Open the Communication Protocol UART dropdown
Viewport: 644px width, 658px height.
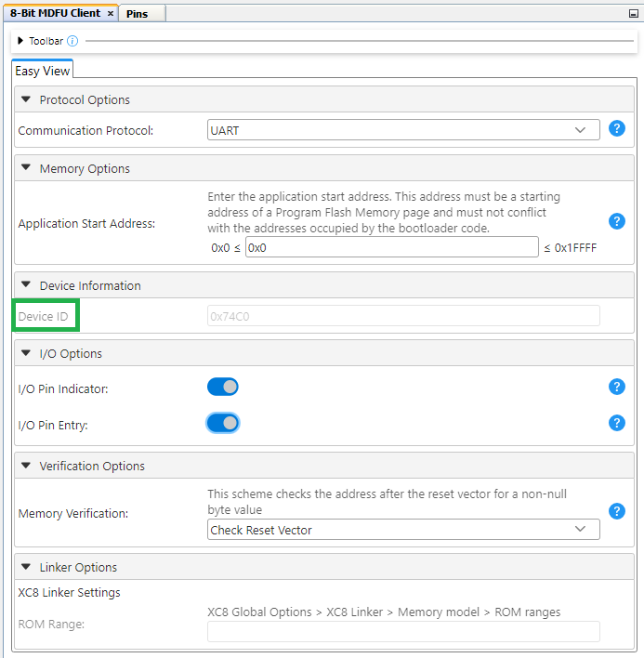tap(403, 131)
